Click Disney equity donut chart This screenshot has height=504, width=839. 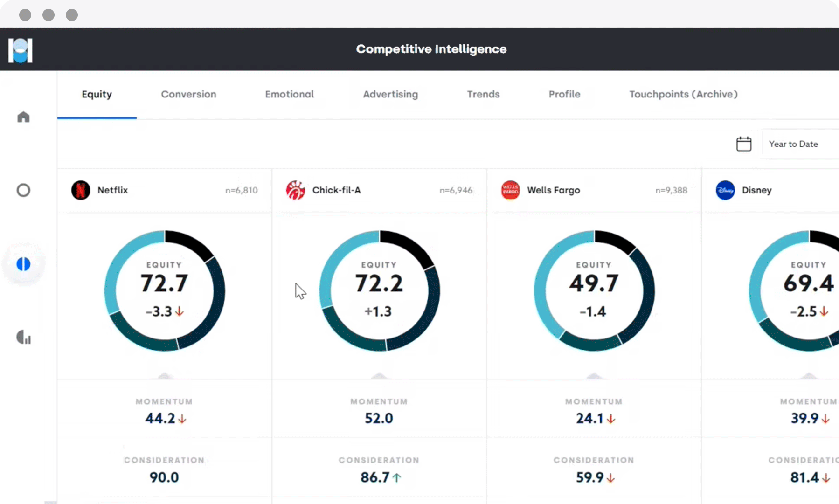click(x=794, y=290)
